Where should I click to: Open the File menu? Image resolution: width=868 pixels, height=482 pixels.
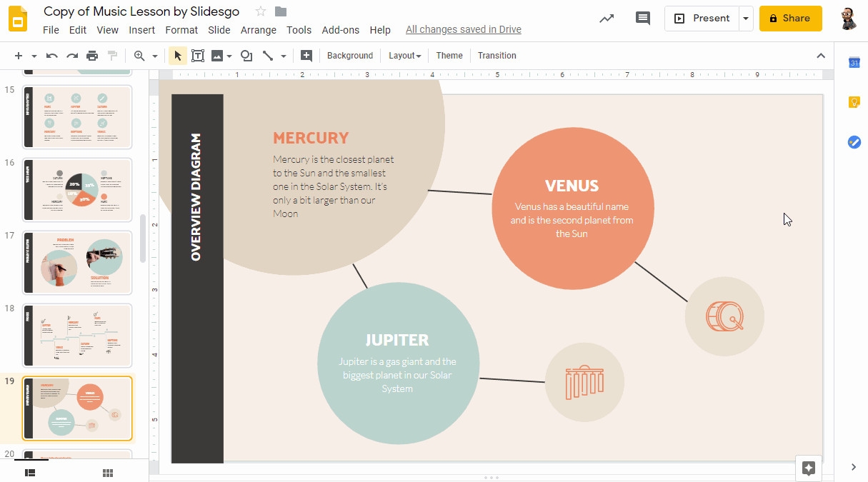point(51,30)
